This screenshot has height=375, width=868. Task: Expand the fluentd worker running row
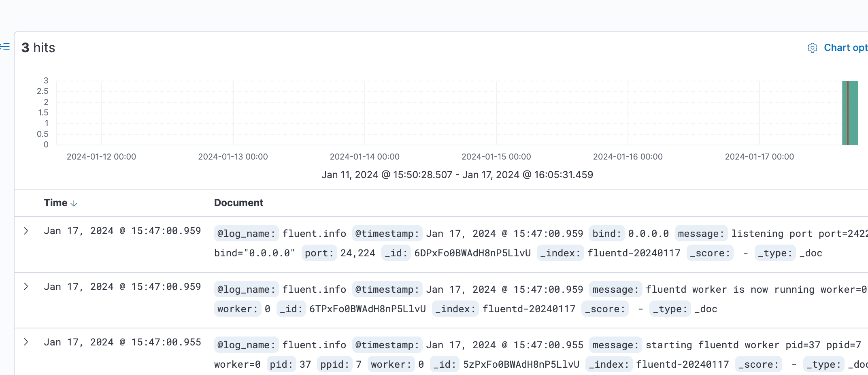click(26, 287)
